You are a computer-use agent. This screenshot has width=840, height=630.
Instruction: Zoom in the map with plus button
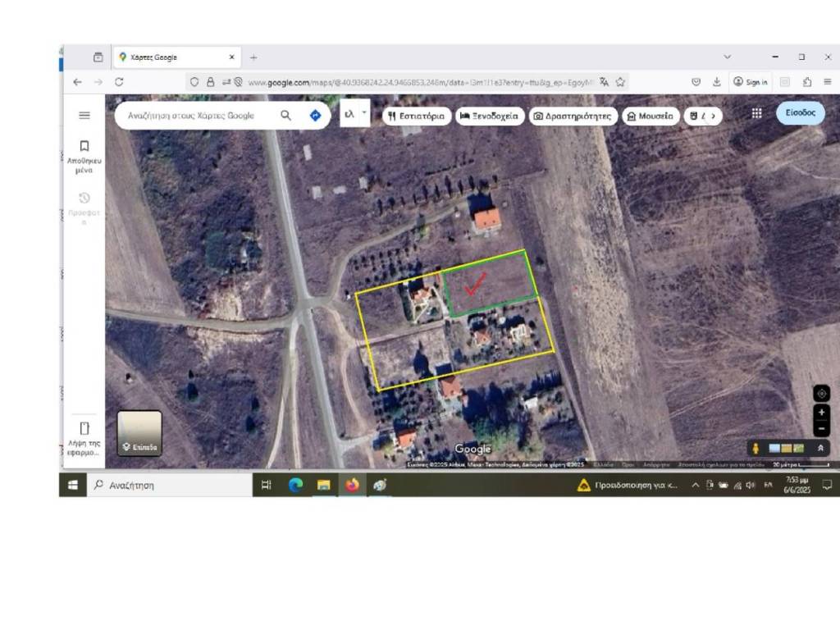point(821,413)
